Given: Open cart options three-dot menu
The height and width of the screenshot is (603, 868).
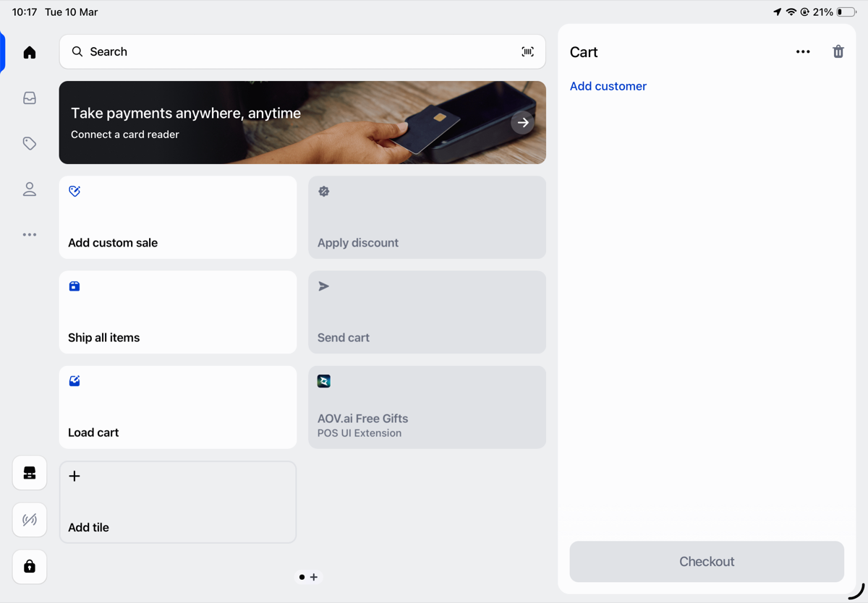Looking at the screenshot, I should click(x=803, y=51).
